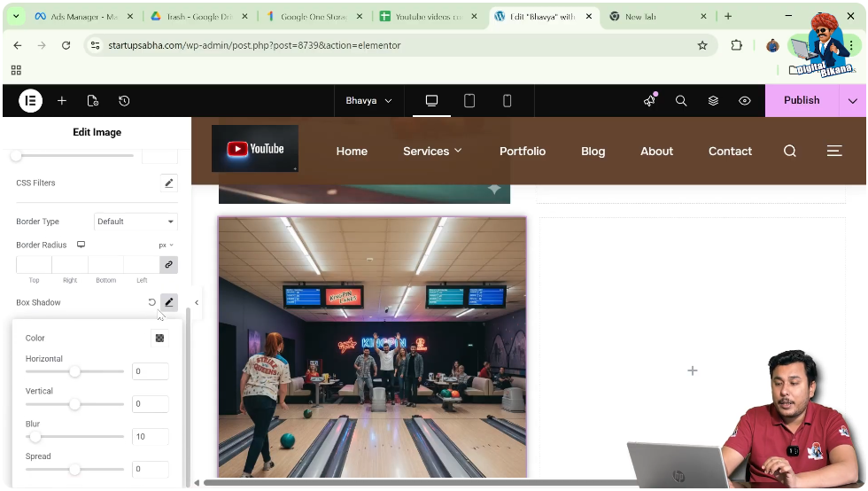Image resolution: width=868 pixels, height=491 pixels.
Task: Expand the Publish options arrow
Action: click(x=854, y=101)
